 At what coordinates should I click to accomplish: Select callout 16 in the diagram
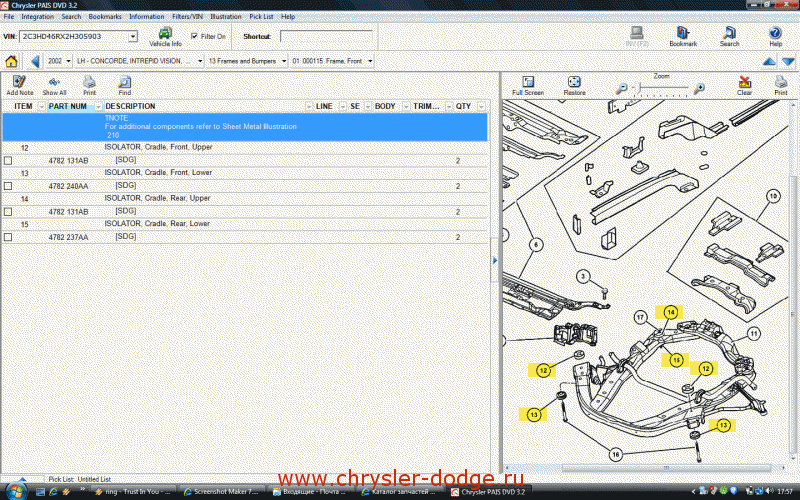pyautogui.click(x=616, y=454)
